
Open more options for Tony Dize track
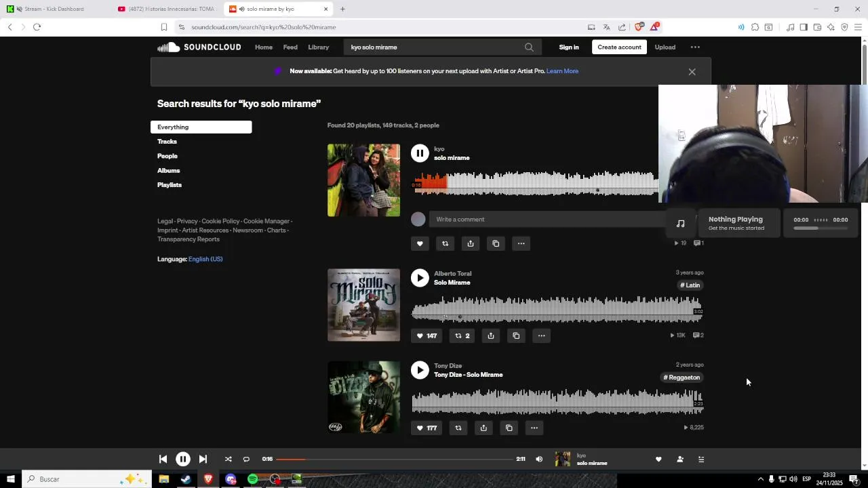pos(534,428)
